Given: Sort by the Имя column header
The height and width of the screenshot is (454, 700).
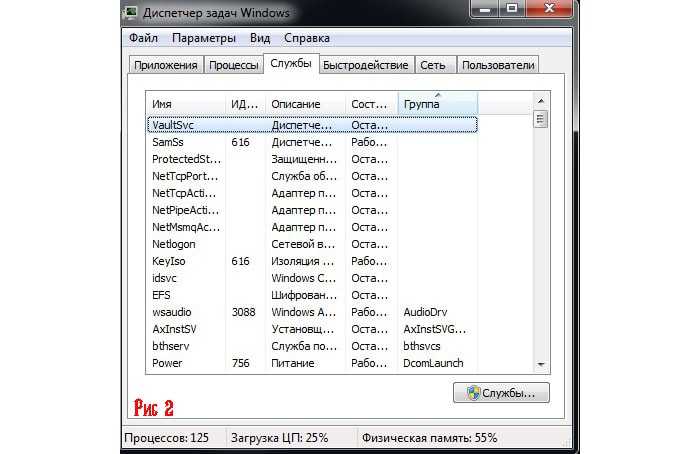Looking at the screenshot, I should coord(185,104).
